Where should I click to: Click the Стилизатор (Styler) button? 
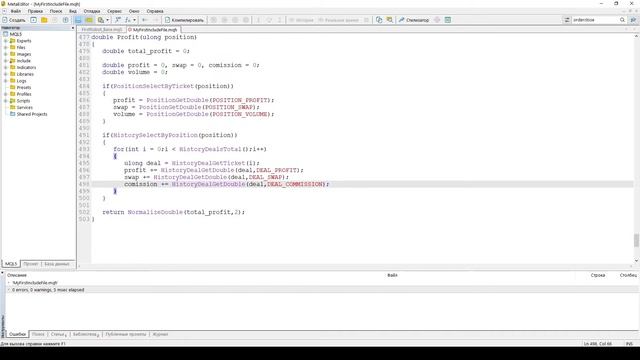(414, 20)
